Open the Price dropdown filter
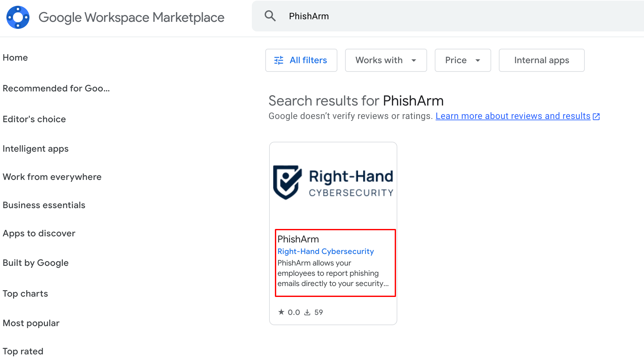The width and height of the screenshot is (644, 363). [x=462, y=60]
